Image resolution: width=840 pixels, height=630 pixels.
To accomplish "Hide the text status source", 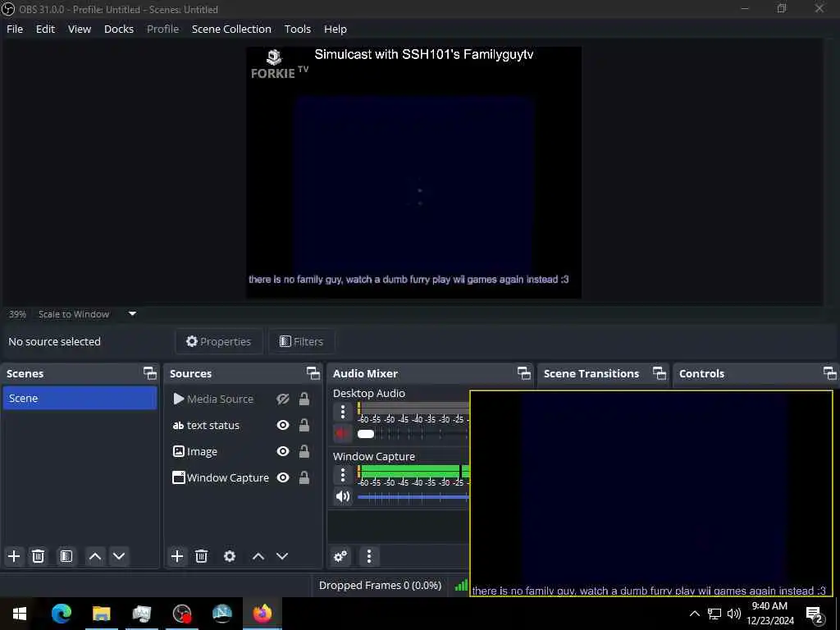I will pos(283,426).
